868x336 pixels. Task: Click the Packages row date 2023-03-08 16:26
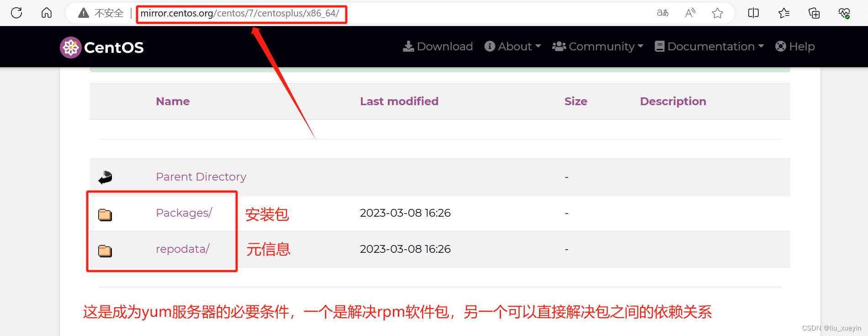coord(405,213)
